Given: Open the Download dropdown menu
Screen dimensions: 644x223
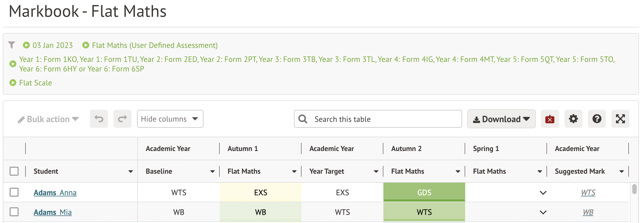Looking at the screenshot, I should [x=501, y=119].
